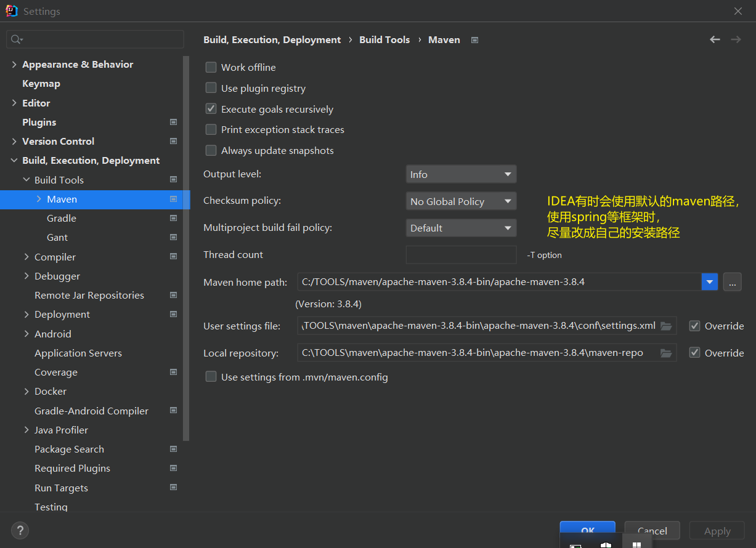This screenshot has height=548, width=756.
Task: Enable Print exception stack traces
Action: pyautogui.click(x=211, y=129)
